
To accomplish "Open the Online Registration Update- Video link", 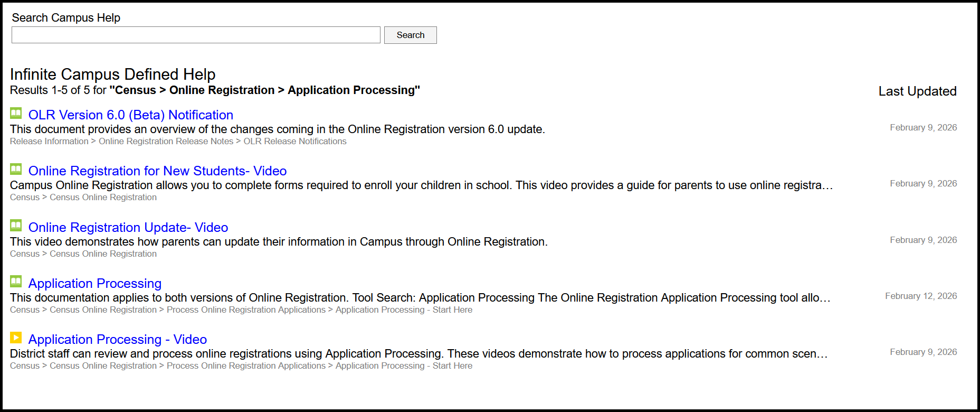I will coord(128,227).
